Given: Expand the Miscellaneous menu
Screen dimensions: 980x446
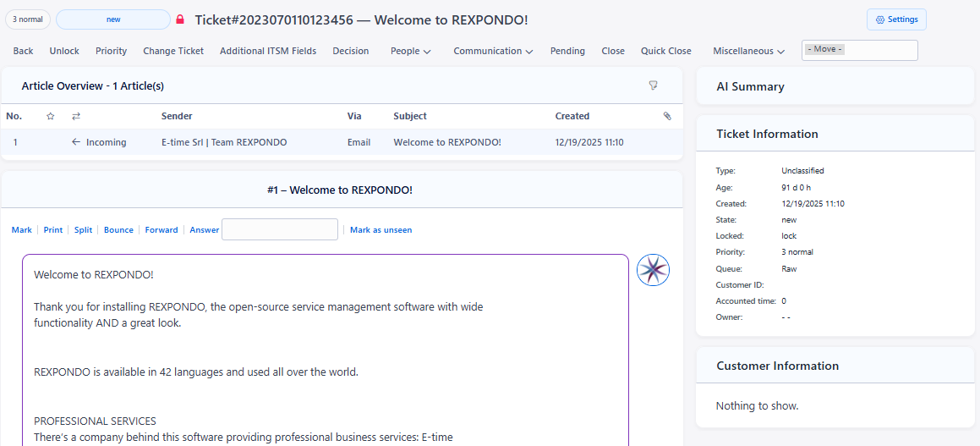Looking at the screenshot, I should click(749, 52).
